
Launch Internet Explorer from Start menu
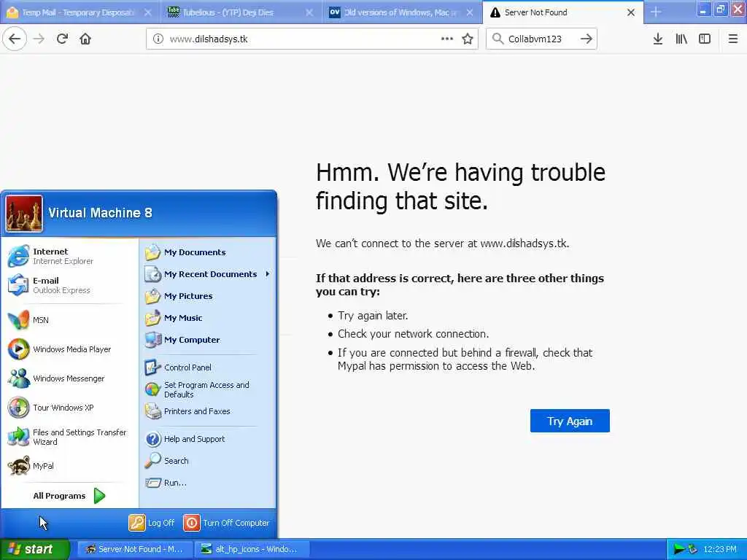pyautogui.click(x=69, y=256)
